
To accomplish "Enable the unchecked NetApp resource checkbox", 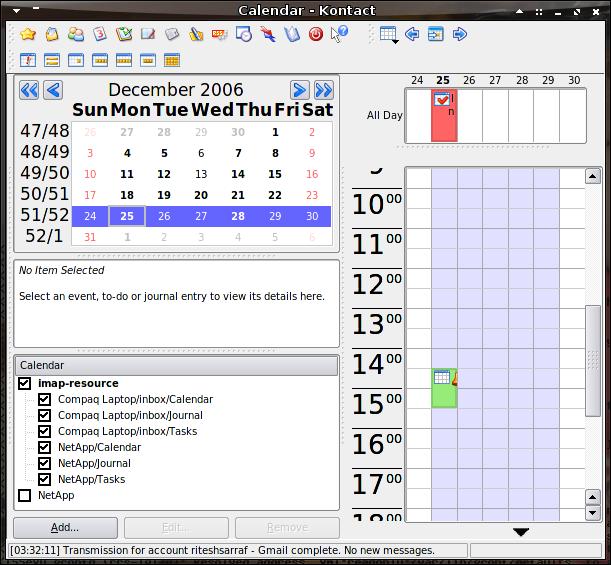I will (24, 496).
